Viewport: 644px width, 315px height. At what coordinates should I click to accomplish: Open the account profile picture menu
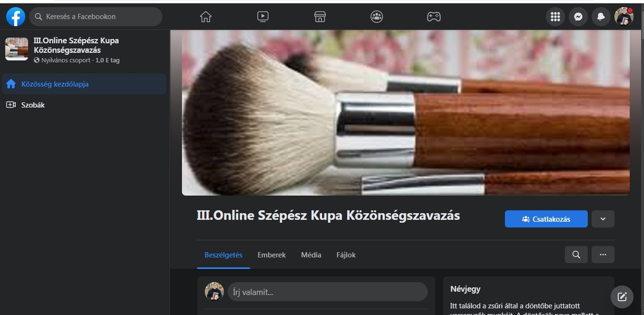pyautogui.click(x=624, y=17)
